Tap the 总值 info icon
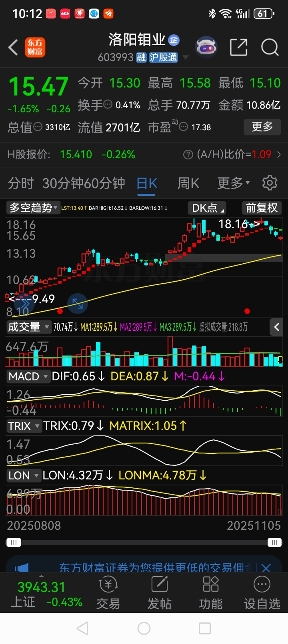The image size is (288, 644). coord(38,127)
